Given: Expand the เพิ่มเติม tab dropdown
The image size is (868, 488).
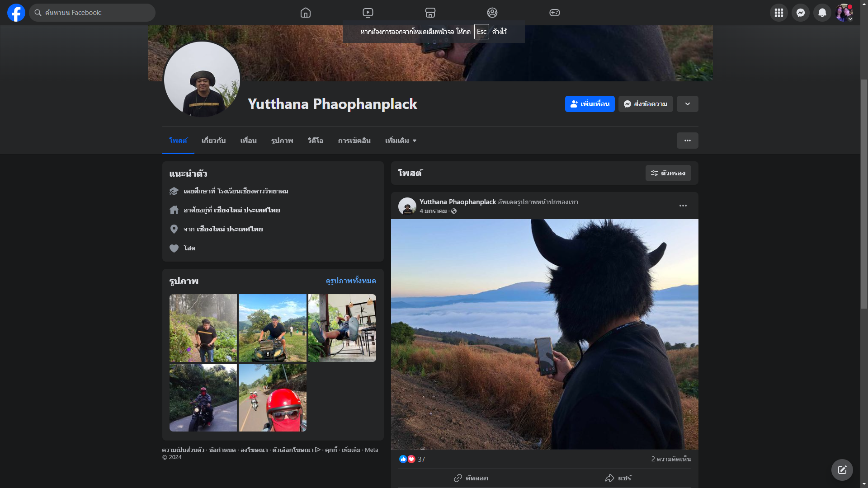Looking at the screenshot, I should point(401,141).
